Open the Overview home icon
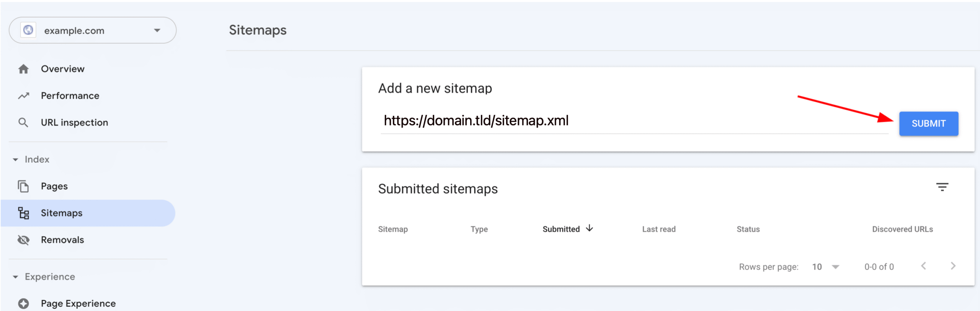The image size is (980, 311). coord(24,69)
